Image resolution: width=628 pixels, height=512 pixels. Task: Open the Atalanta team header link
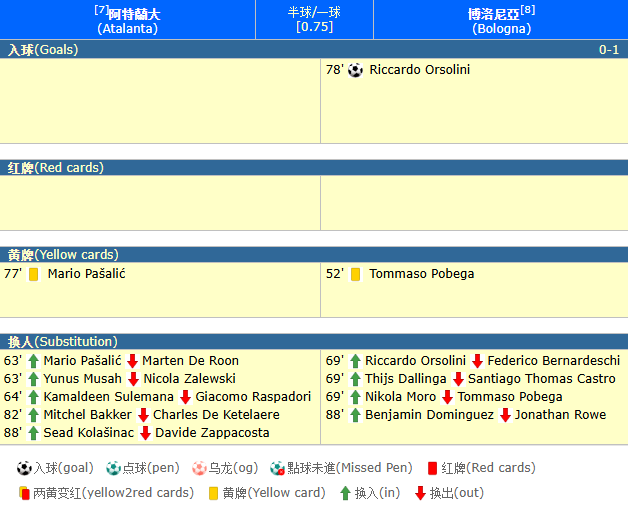click(128, 21)
